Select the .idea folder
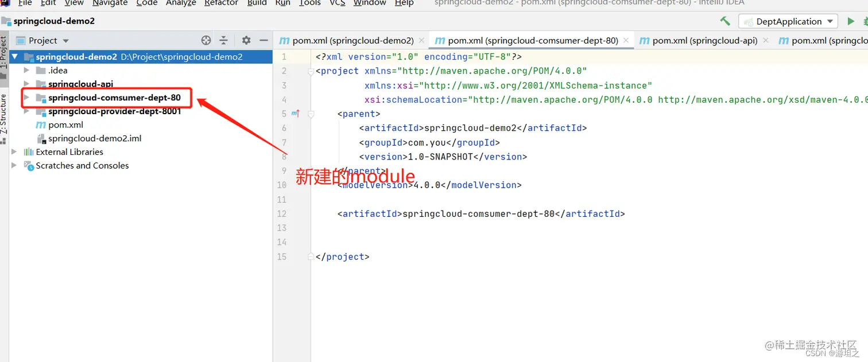The width and height of the screenshot is (868, 362). point(58,70)
